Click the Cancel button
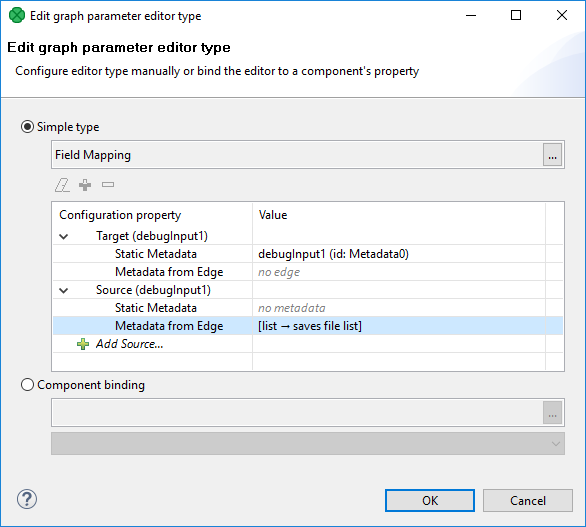The height and width of the screenshot is (527, 586). pos(528,500)
